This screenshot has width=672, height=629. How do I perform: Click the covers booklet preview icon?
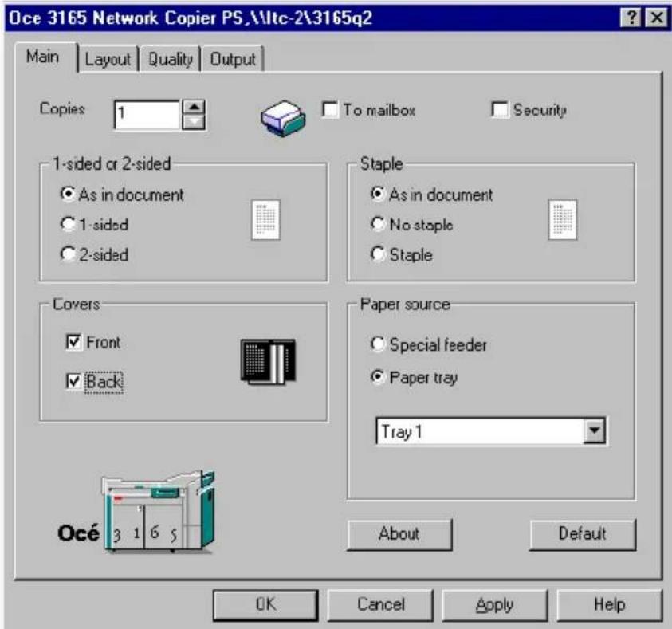pos(269,361)
